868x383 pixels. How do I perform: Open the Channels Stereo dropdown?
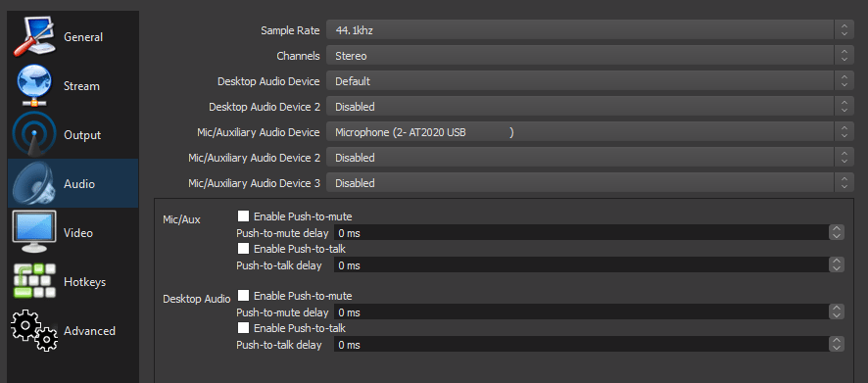pos(590,56)
